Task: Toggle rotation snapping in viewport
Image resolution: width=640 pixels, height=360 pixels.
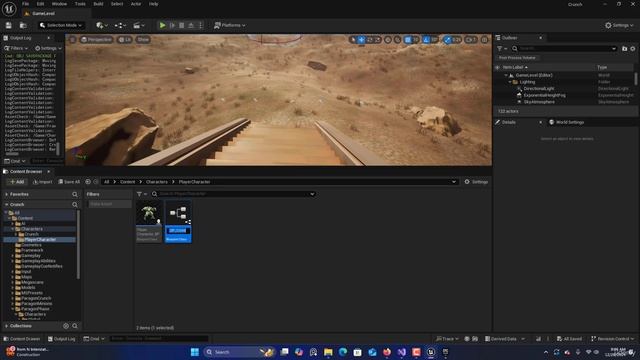Action: [426, 40]
